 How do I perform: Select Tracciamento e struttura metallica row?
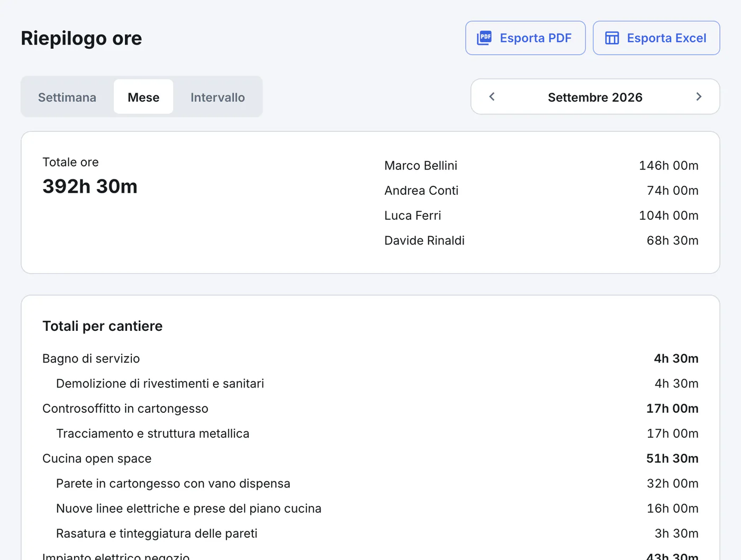pyautogui.click(x=370, y=433)
